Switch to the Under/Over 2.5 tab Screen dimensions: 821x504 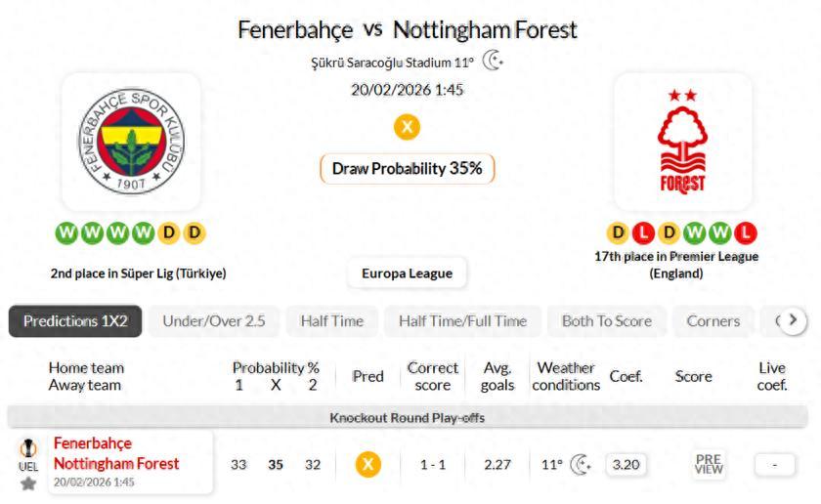point(214,320)
